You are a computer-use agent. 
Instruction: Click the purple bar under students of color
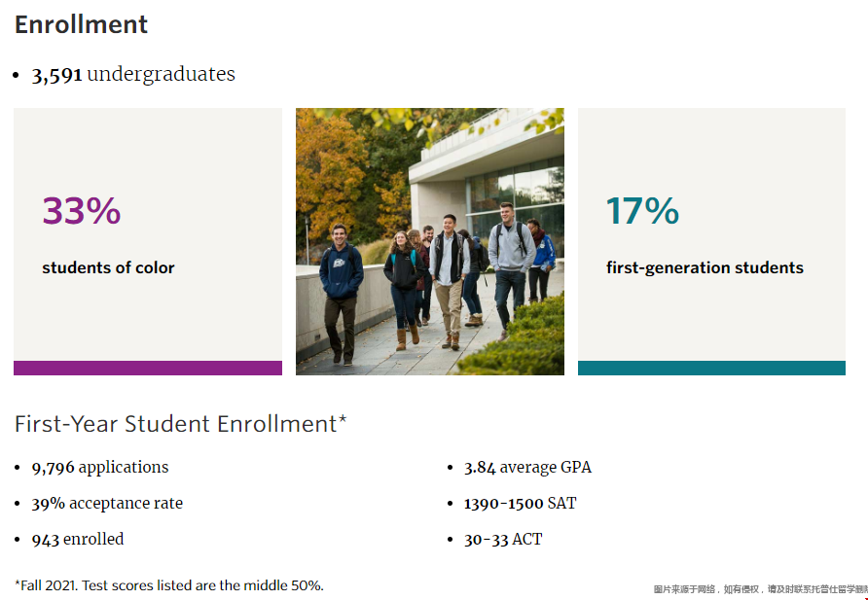click(148, 368)
